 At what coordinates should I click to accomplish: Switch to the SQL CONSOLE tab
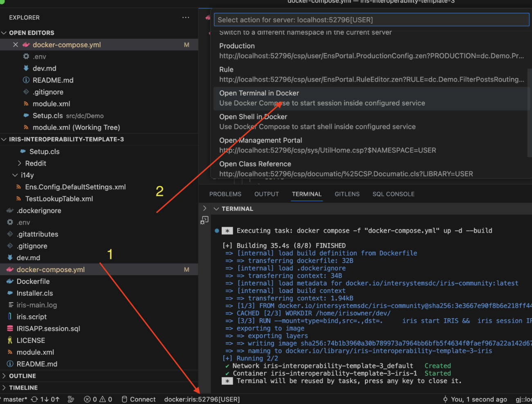pos(393,194)
